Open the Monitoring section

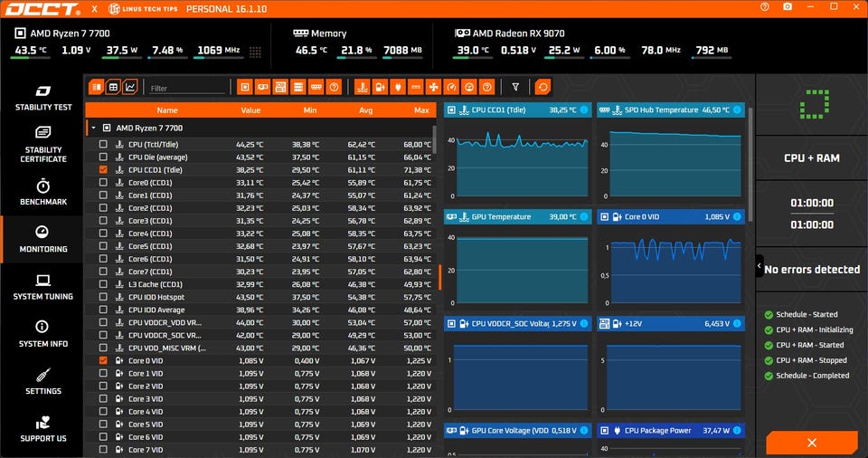(43, 240)
